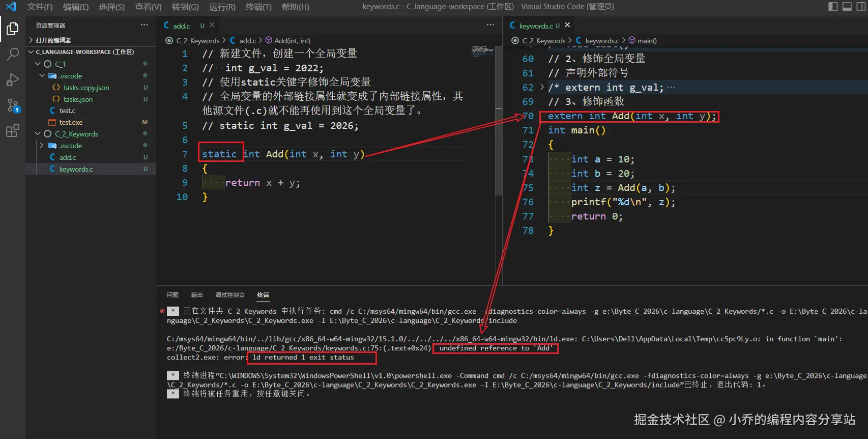This screenshot has height=439, width=868.
Task: Select keywords.c in the explorer tree
Action: click(x=91, y=169)
